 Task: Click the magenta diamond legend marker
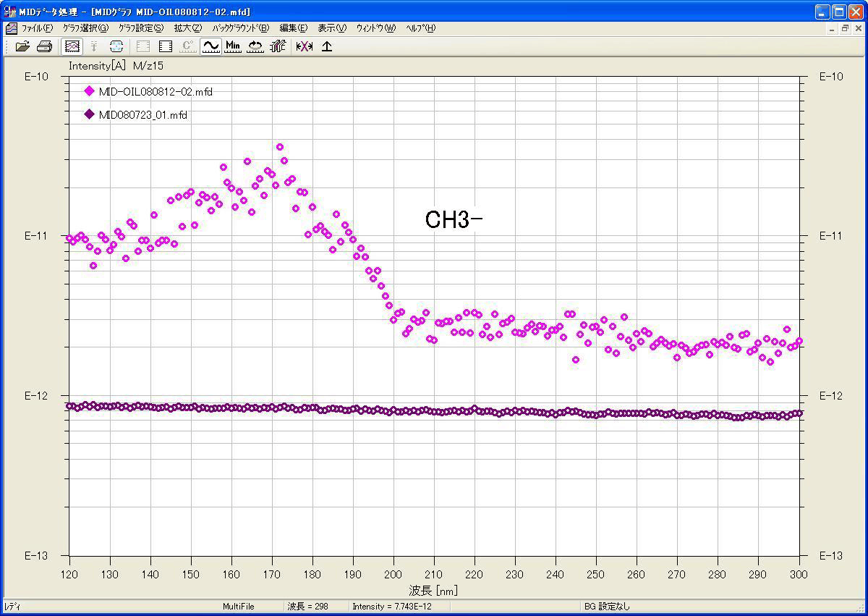tap(89, 91)
